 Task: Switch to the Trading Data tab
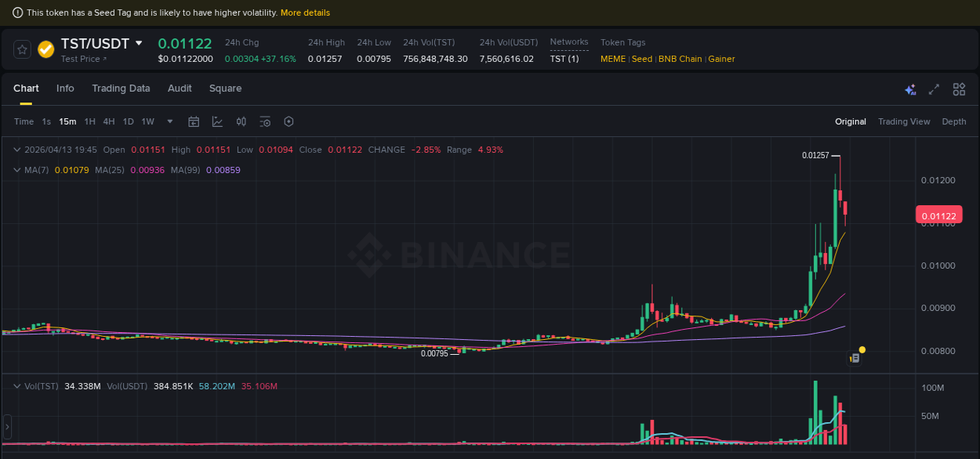click(x=121, y=89)
